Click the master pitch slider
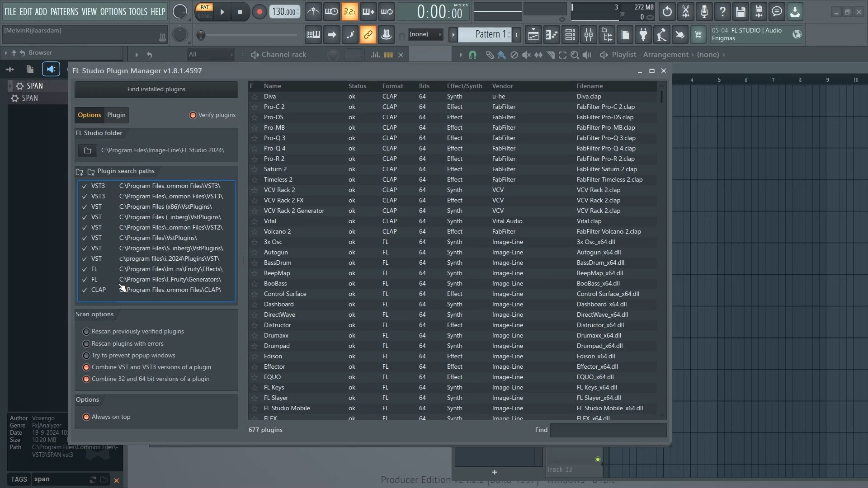Screen dimensions: 868x488 [248, 35]
